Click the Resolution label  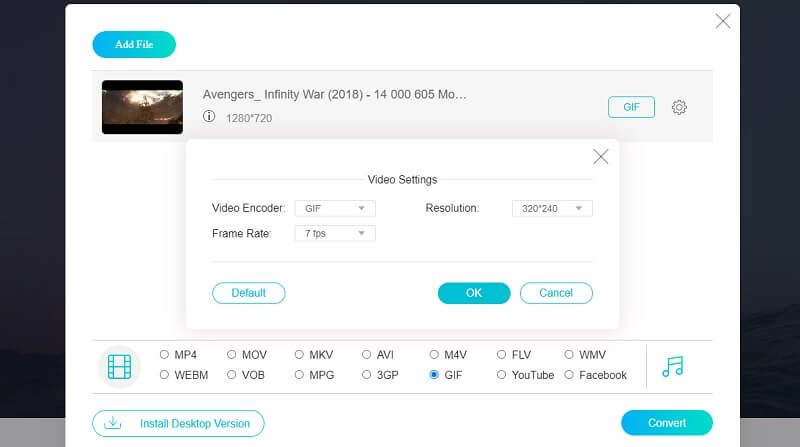point(452,208)
